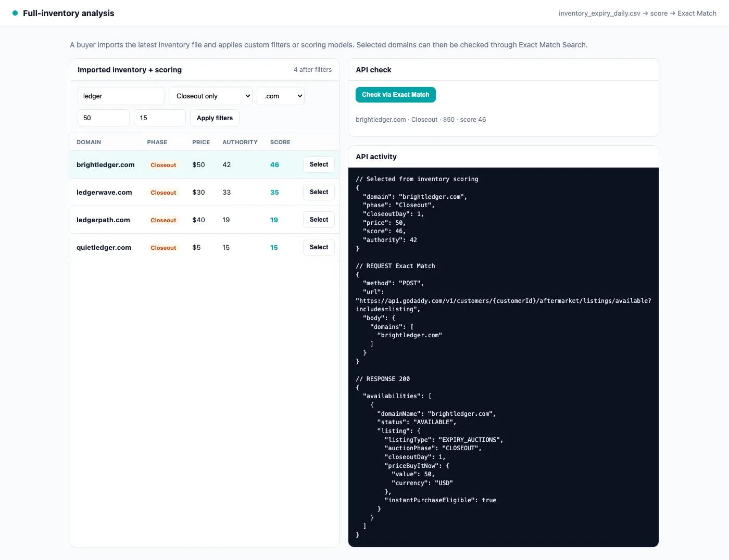Click the score 46 value
The image size is (729, 560).
click(x=274, y=165)
